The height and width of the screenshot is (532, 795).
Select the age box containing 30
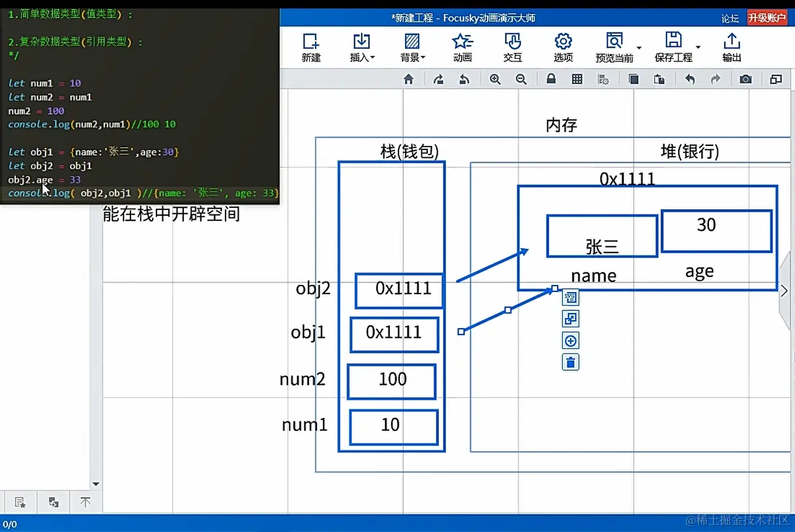716,231
